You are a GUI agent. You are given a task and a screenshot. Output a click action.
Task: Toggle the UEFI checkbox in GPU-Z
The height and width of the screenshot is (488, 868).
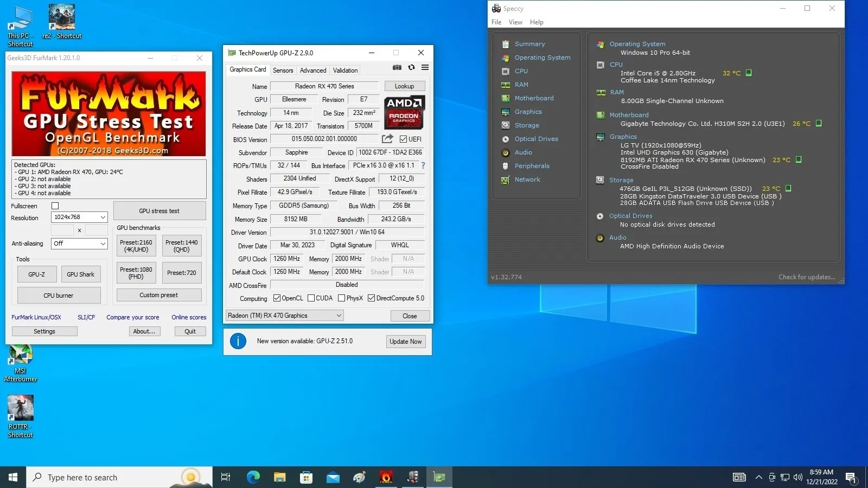tap(403, 139)
